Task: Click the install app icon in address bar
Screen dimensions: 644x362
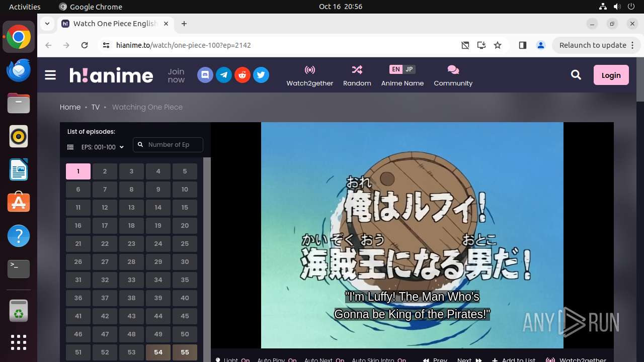Action: pyautogui.click(x=481, y=45)
